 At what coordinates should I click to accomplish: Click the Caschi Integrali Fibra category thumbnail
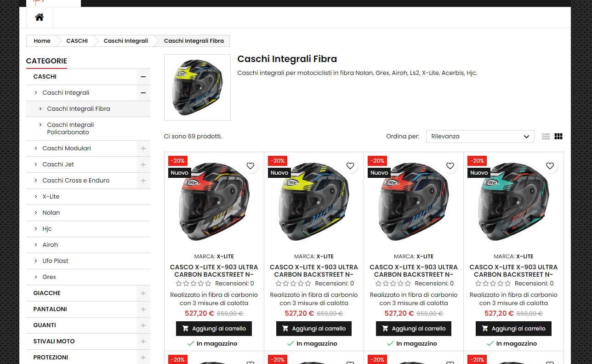[197, 88]
